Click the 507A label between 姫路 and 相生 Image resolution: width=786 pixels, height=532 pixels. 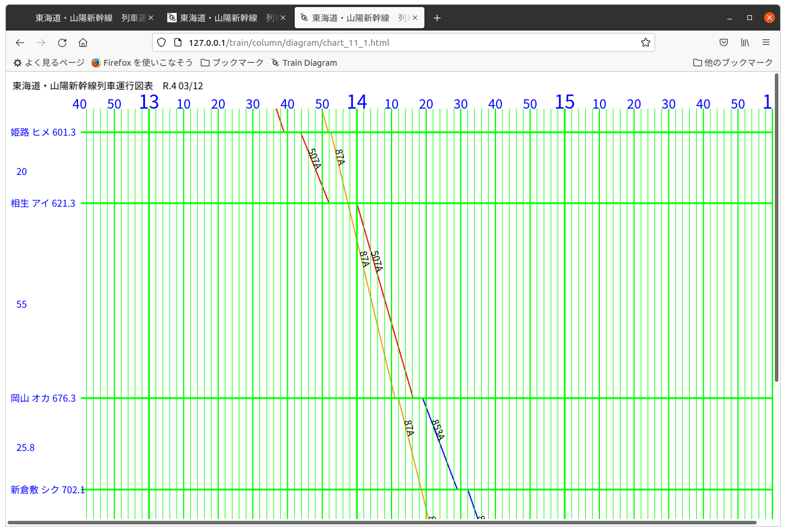[315, 159]
